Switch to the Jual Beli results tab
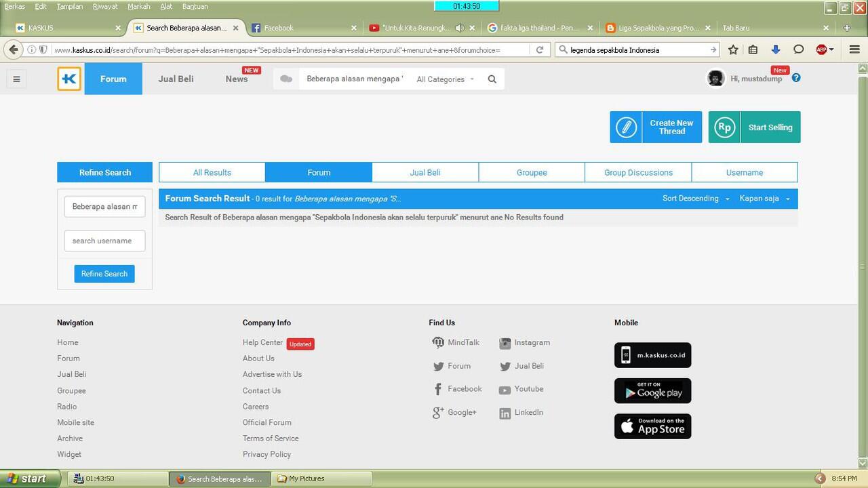868x488 pixels. (x=425, y=172)
